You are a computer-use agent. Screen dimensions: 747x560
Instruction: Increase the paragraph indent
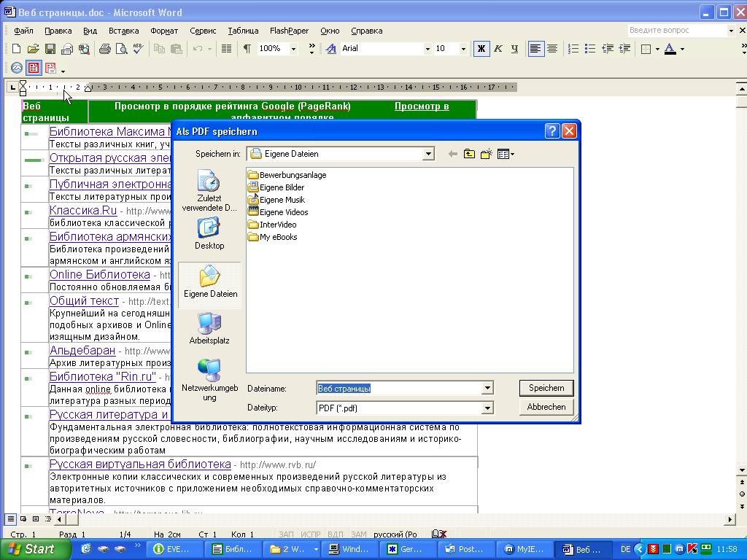[x=624, y=49]
